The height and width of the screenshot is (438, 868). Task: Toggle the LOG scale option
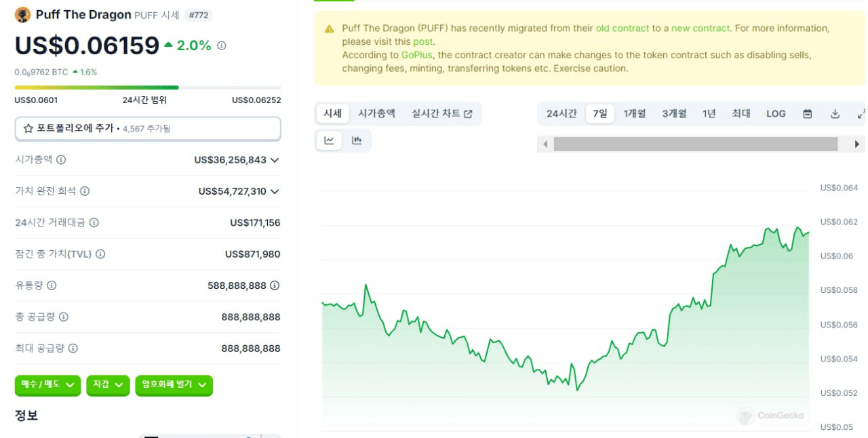pos(776,114)
